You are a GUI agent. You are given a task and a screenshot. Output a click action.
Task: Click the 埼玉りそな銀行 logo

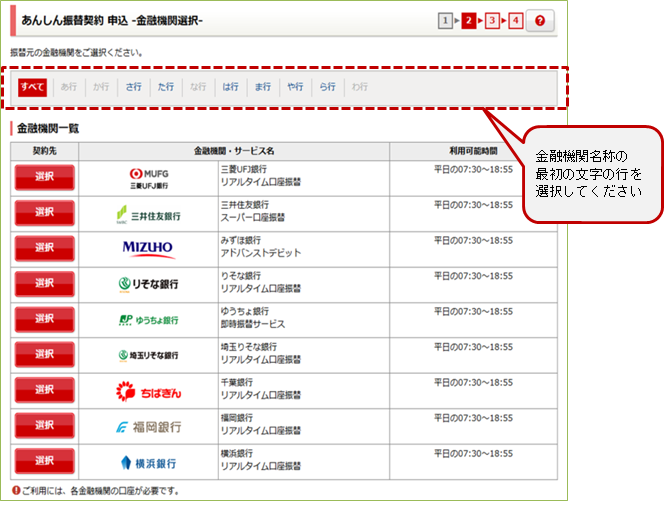click(x=148, y=355)
